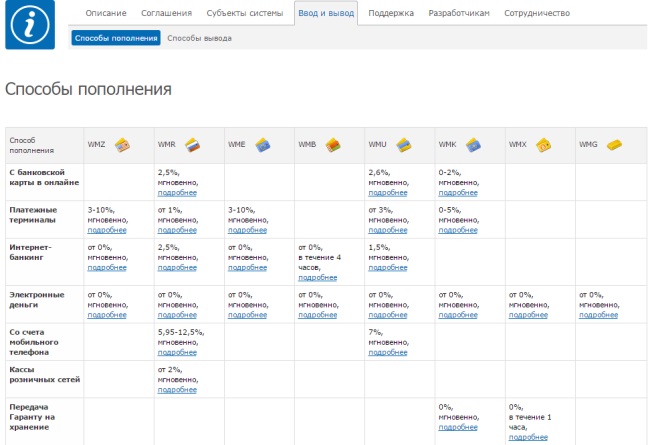Open подробнее for WMR bank card online
The height and width of the screenshot is (445, 650).
click(178, 192)
